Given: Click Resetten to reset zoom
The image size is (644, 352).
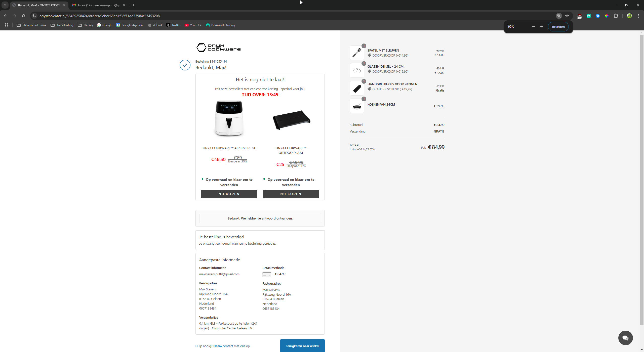Looking at the screenshot, I should 558,27.
